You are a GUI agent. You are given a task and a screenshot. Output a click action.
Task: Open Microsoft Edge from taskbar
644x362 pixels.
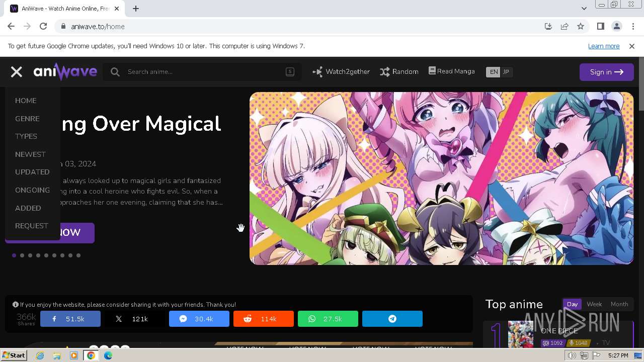108,355
